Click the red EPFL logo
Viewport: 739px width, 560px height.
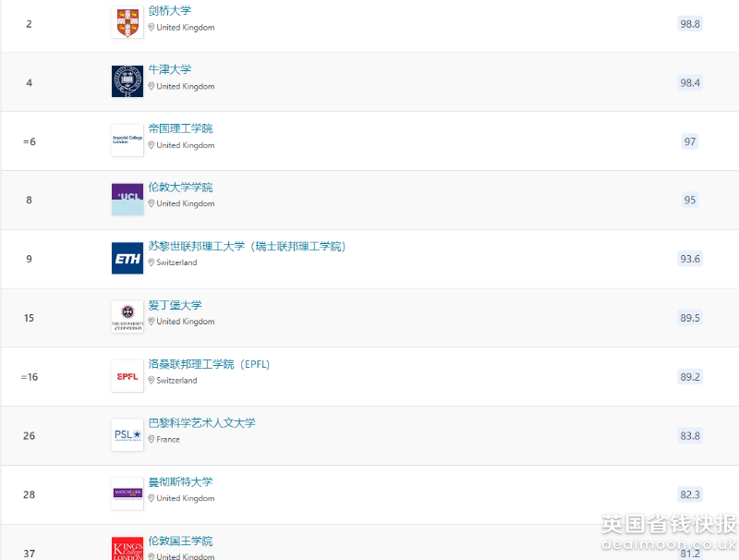[x=127, y=376]
